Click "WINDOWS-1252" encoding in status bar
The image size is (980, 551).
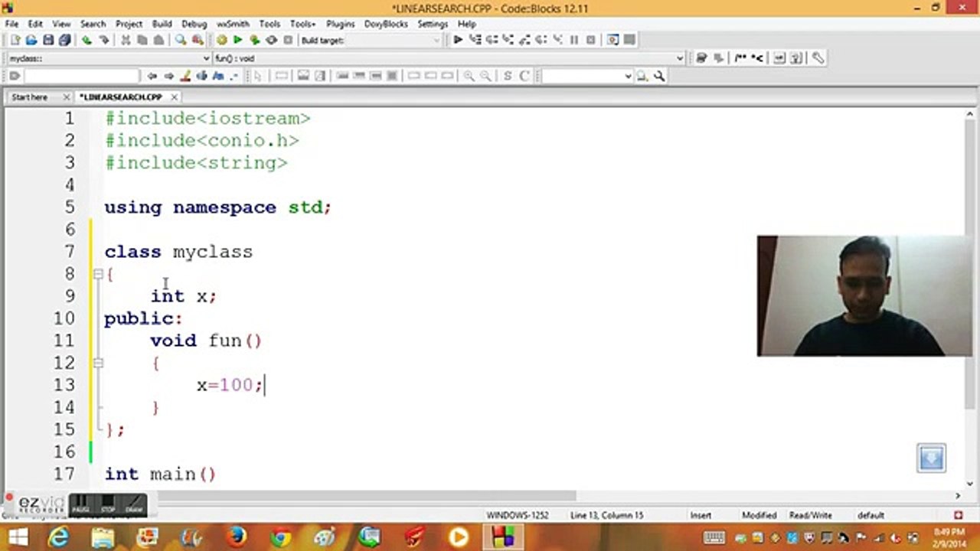pos(518,515)
